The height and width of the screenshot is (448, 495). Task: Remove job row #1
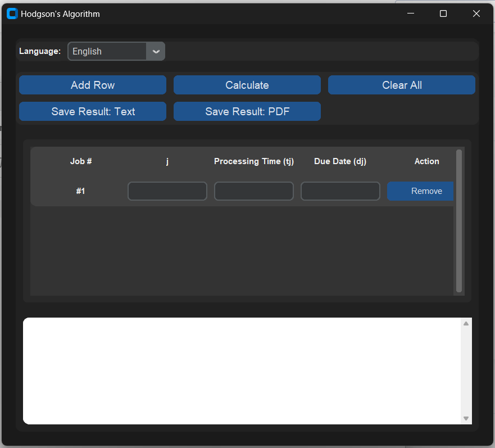tap(420, 191)
